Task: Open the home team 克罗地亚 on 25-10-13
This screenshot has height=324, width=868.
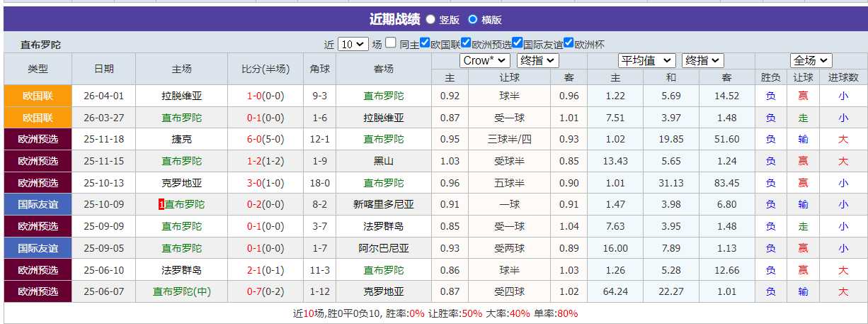Action: click(x=181, y=183)
